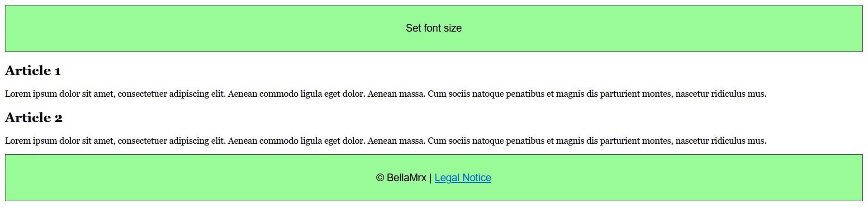Click the copyright symbol in the footer
Viewport: 868px width, 207px height.
pos(380,178)
